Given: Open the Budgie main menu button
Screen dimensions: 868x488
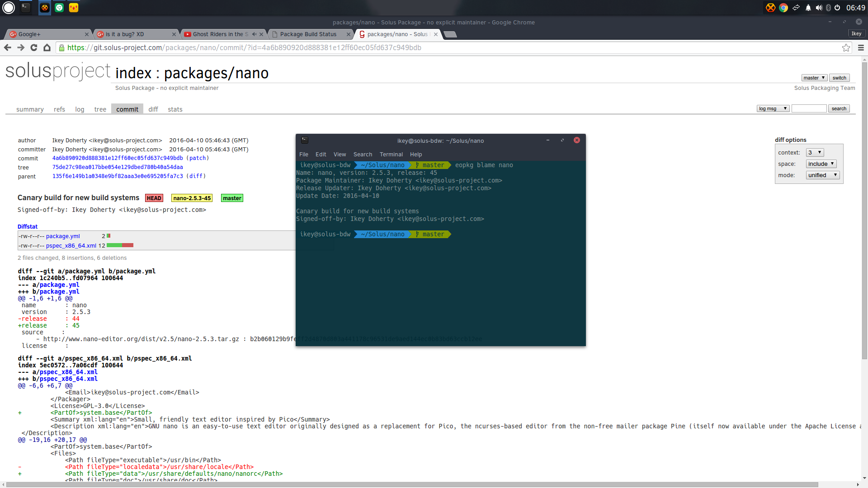Looking at the screenshot, I should click(9, 8).
